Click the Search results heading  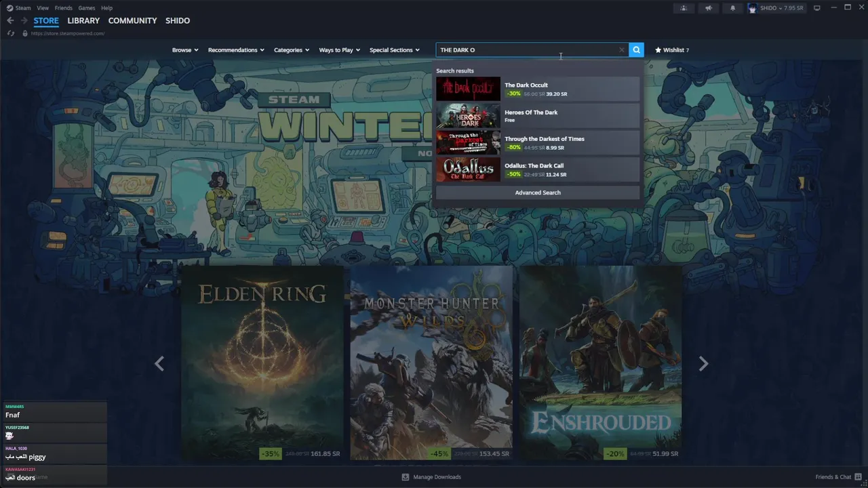pos(455,70)
